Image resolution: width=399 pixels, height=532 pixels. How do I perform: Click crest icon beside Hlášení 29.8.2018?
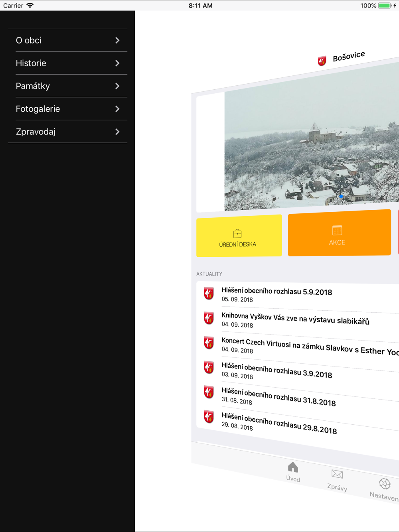click(x=209, y=417)
